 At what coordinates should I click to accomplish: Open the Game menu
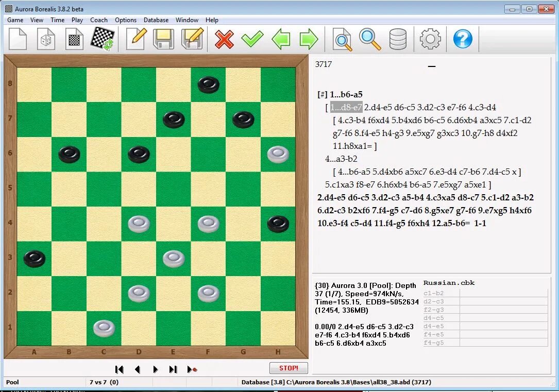pos(15,20)
